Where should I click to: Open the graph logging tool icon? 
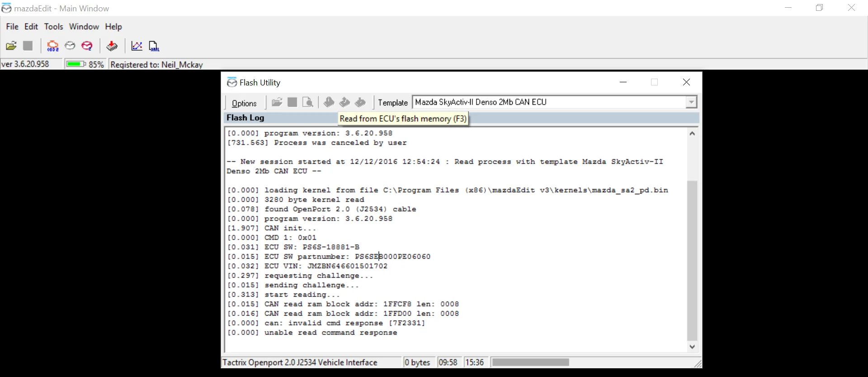coord(137,46)
